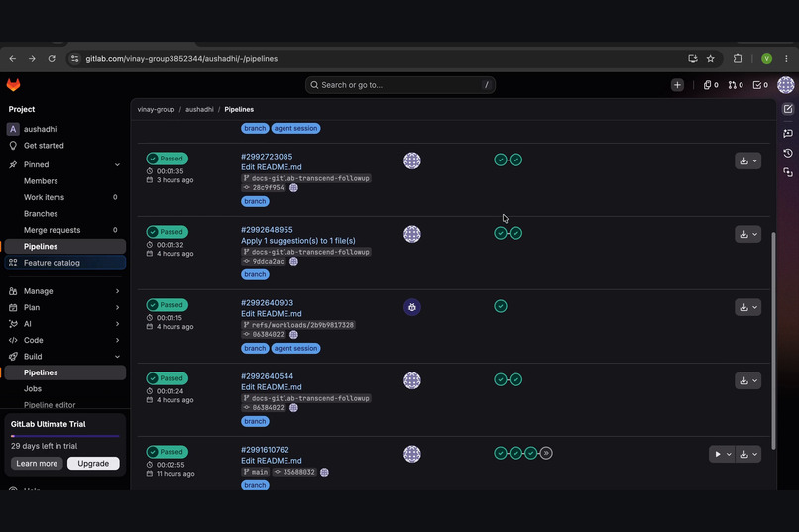Open download artifacts dropdown for pipeline #2991610762
Image resolution: width=799 pixels, height=532 pixels.
coord(748,454)
